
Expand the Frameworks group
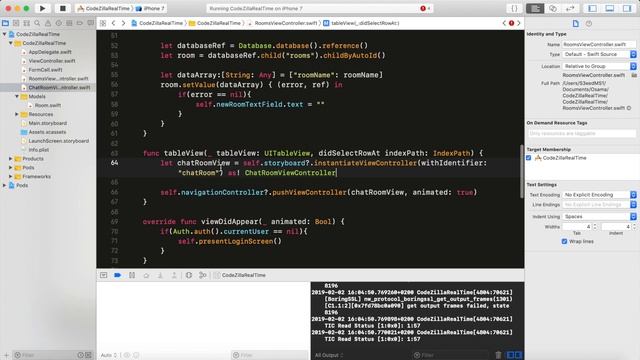click(x=11, y=177)
